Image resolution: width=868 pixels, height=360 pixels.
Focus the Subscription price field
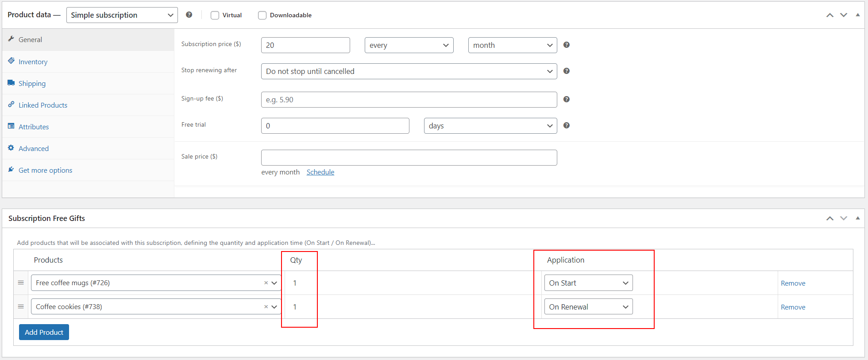tap(305, 45)
